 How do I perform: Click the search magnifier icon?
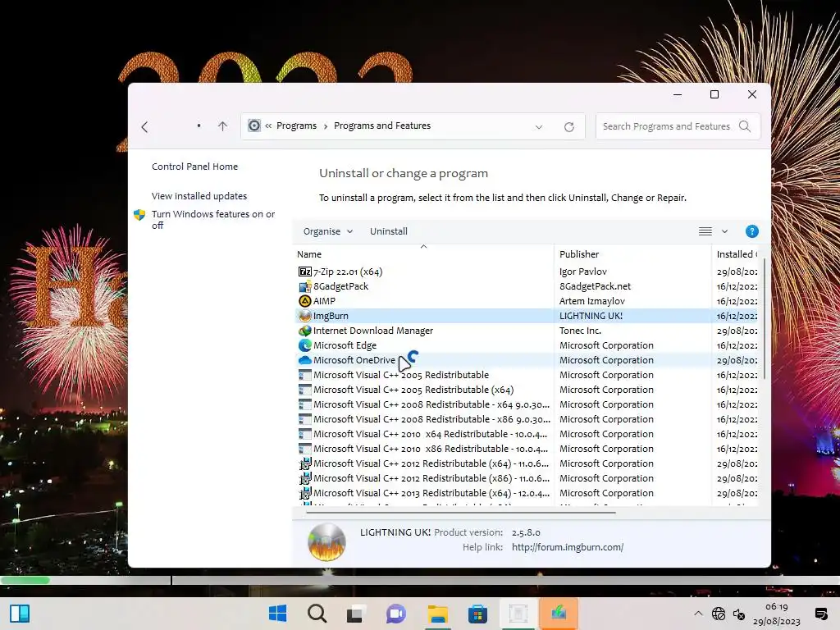pos(744,126)
